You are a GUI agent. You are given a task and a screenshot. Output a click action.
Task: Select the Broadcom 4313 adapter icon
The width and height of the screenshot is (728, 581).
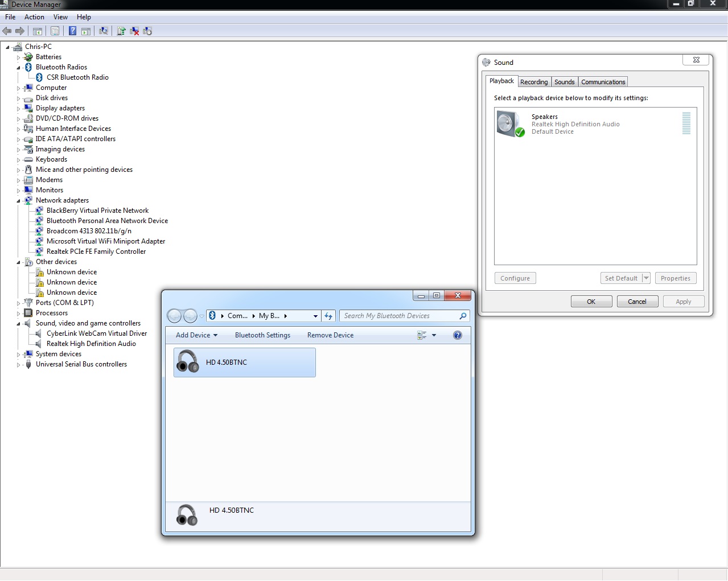point(39,231)
